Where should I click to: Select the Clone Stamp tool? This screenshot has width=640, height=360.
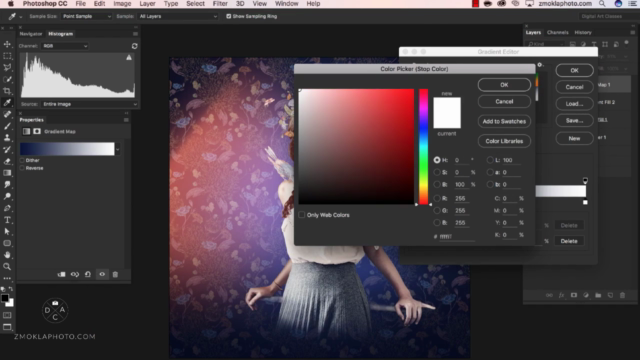pos(7,138)
